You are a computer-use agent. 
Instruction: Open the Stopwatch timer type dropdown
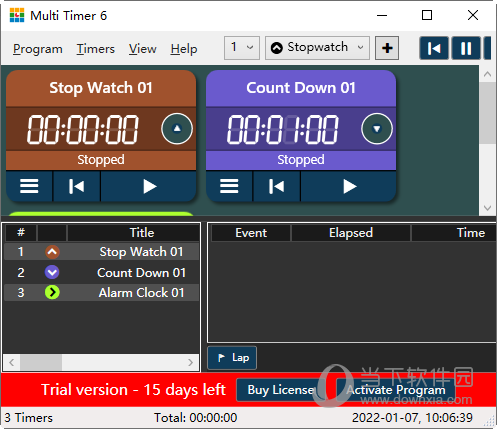[x=317, y=48]
